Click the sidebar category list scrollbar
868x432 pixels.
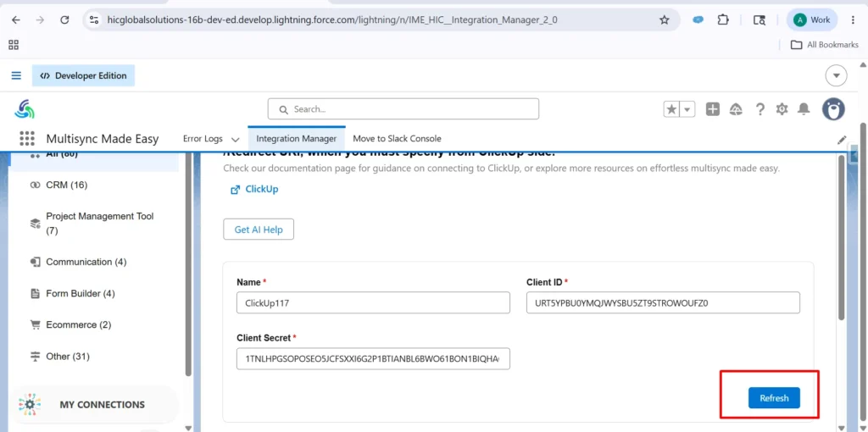pos(188,263)
